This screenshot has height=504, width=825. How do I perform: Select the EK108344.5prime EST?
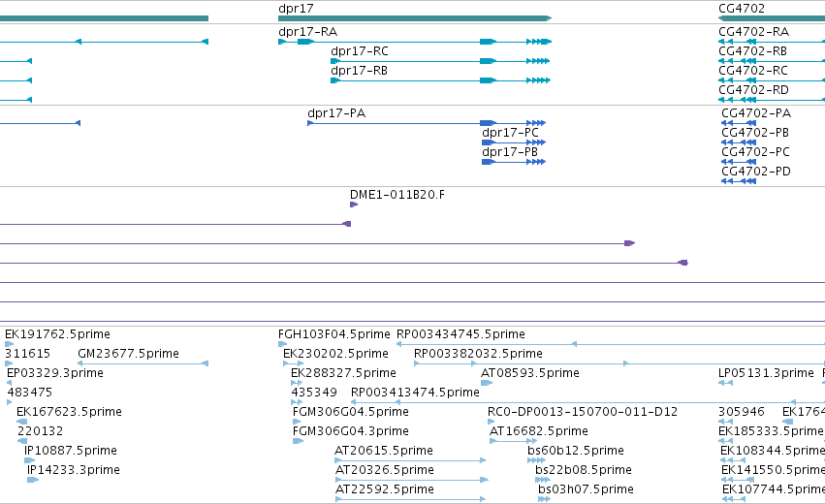[x=773, y=451]
